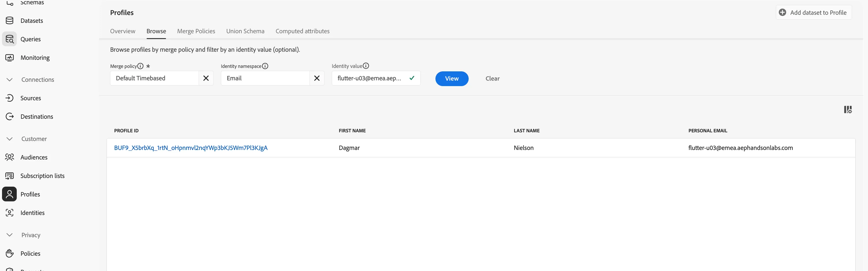868x271 pixels.
Task: Clear the Email namespace selection
Action: click(x=317, y=78)
